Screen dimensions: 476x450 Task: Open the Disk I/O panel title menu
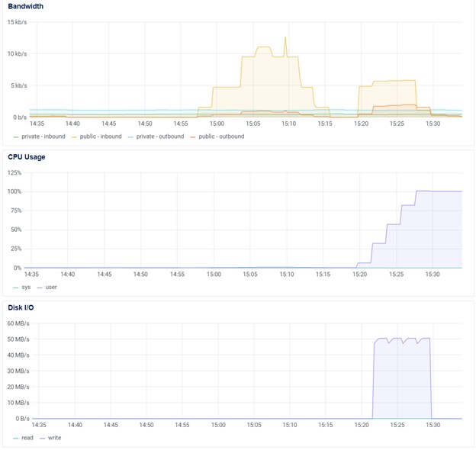(21, 307)
